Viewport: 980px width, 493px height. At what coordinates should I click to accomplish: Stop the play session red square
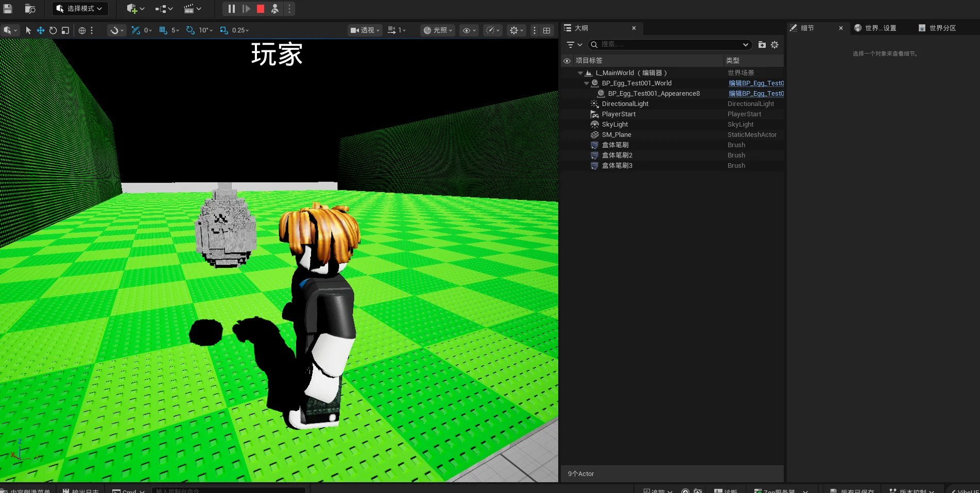pos(261,9)
